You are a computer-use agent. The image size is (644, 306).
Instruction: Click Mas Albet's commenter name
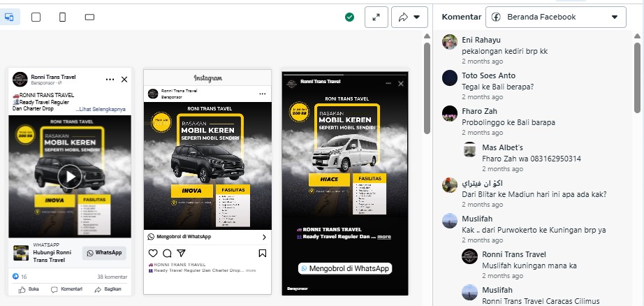pos(502,147)
